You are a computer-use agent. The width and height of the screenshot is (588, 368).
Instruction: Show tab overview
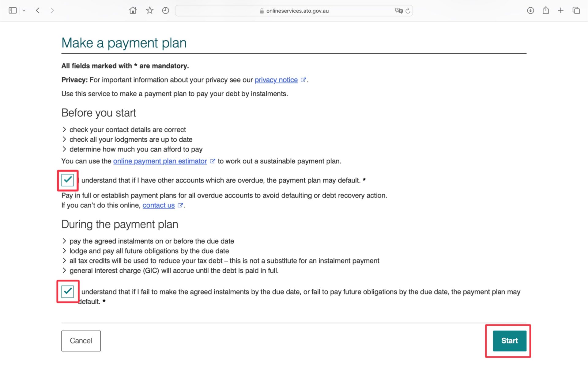click(x=576, y=10)
